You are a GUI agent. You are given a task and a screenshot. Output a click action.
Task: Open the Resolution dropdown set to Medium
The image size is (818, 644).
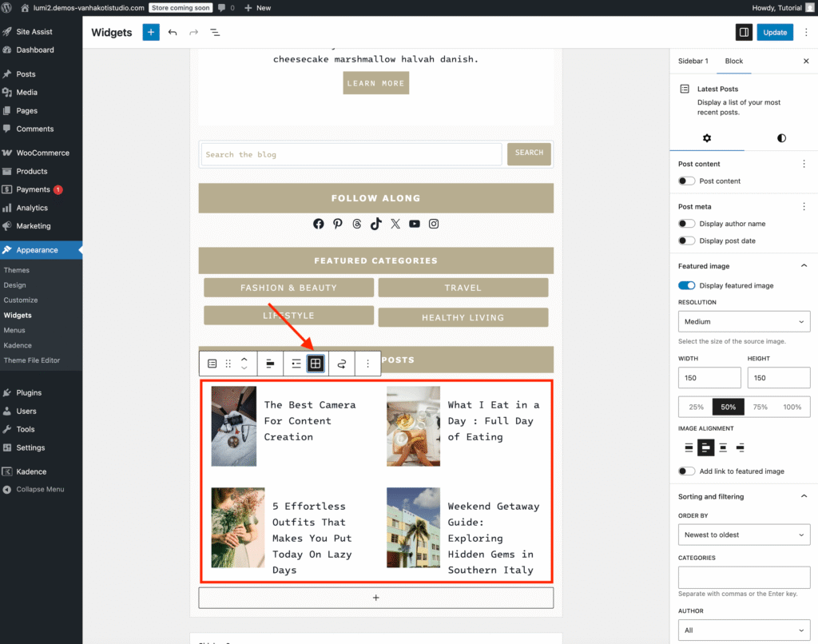coord(744,322)
